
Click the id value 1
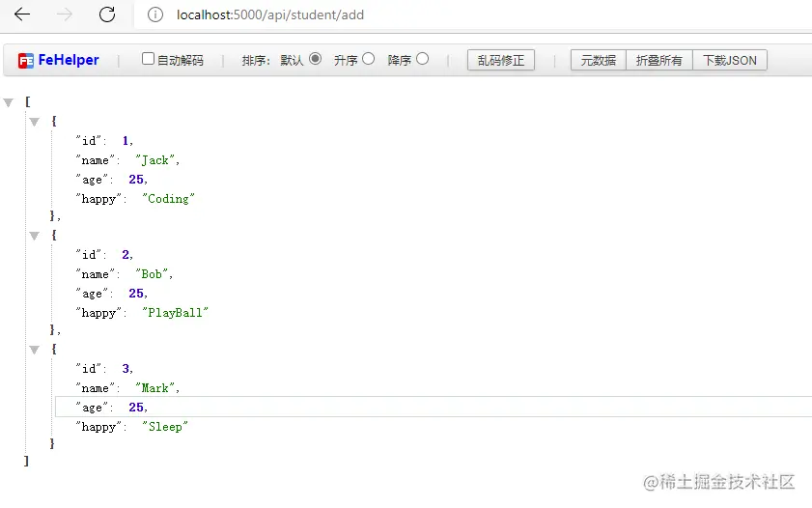click(x=126, y=141)
